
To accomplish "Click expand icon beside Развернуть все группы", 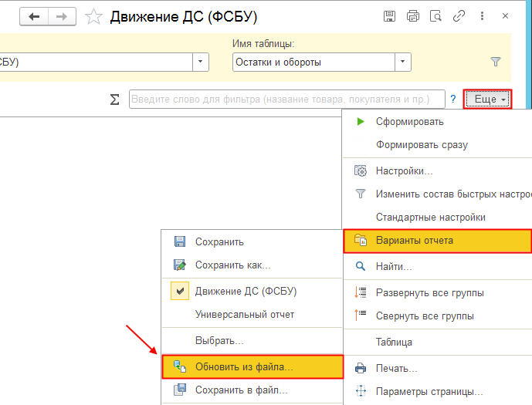I will (361, 292).
